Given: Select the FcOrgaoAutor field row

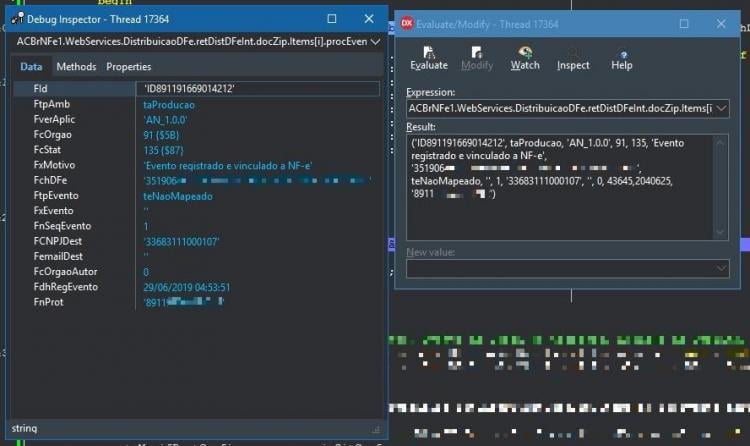Looking at the screenshot, I should (197, 272).
